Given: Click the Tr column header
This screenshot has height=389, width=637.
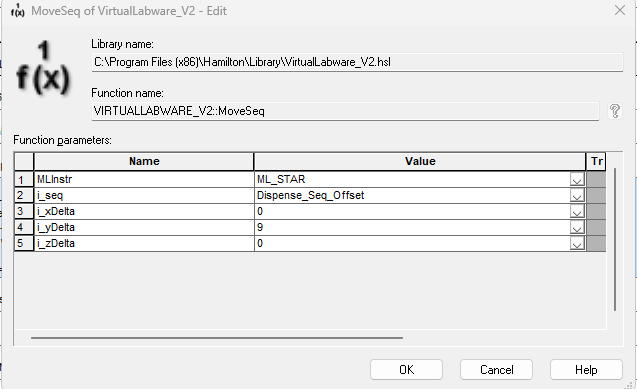Looking at the screenshot, I should (x=596, y=162).
